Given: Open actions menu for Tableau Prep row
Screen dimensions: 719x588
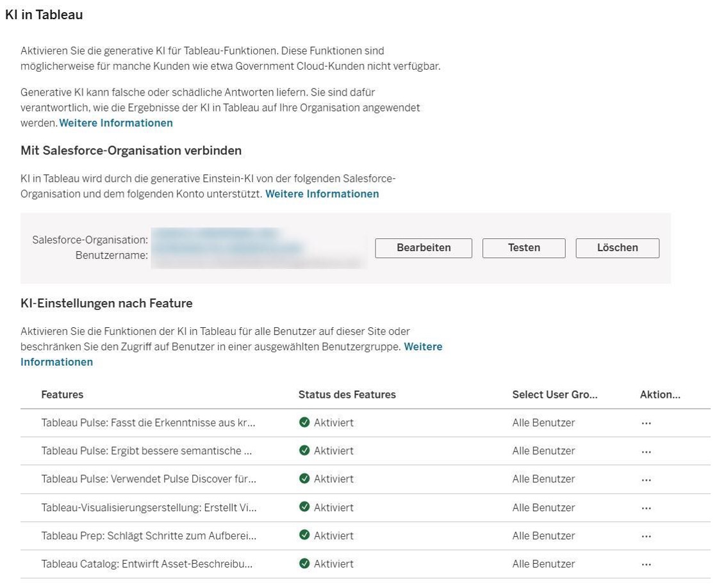Looking at the screenshot, I should (x=646, y=536).
